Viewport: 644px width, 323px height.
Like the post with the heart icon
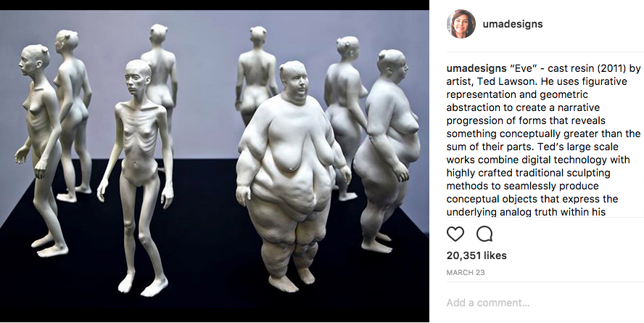(455, 234)
